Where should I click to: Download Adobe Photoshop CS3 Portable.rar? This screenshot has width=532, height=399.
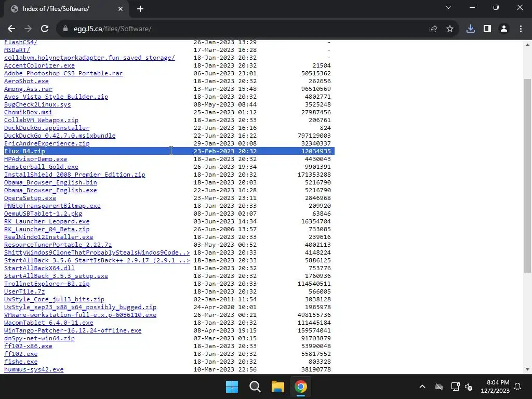coord(63,73)
